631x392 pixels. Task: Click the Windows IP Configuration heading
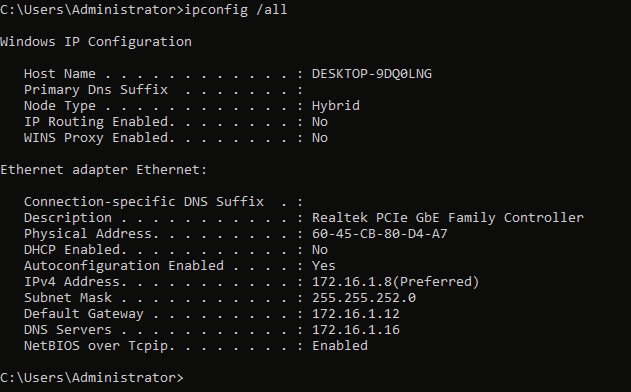96,42
